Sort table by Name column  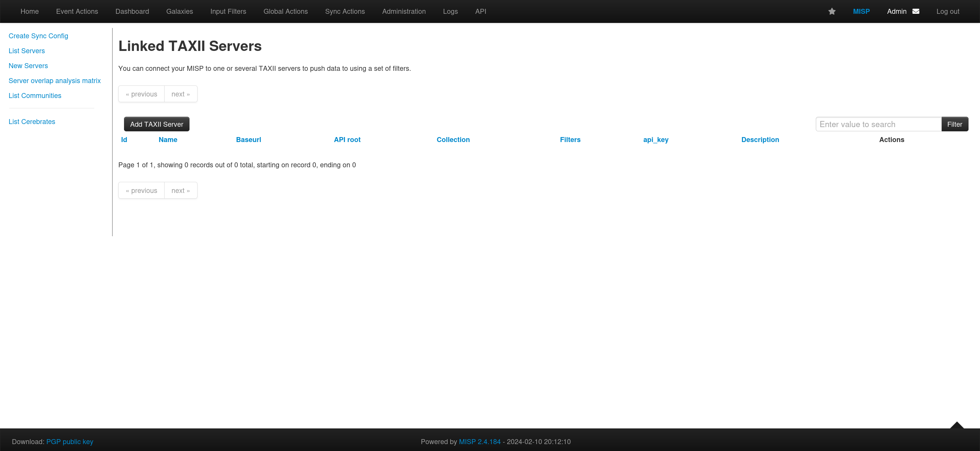pos(168,140)
